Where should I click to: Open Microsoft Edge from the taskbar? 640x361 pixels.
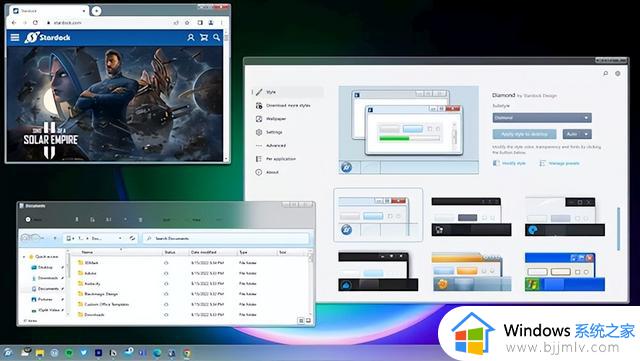point(157,353)
